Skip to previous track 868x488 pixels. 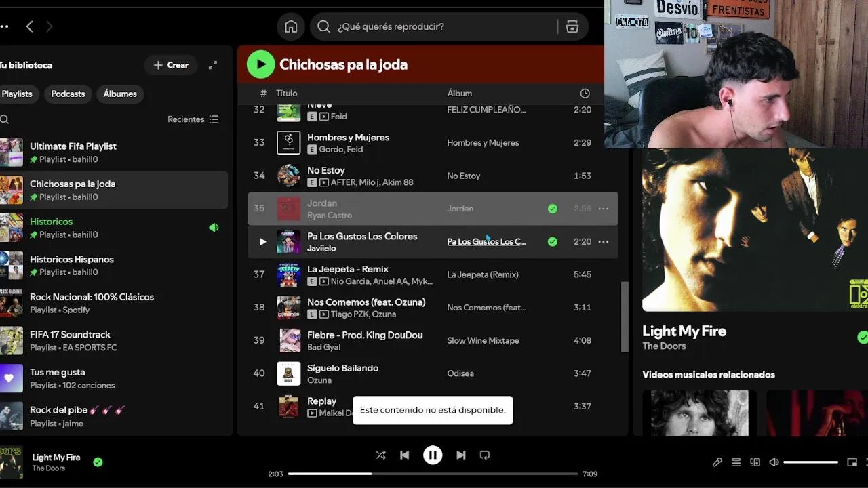404,455
